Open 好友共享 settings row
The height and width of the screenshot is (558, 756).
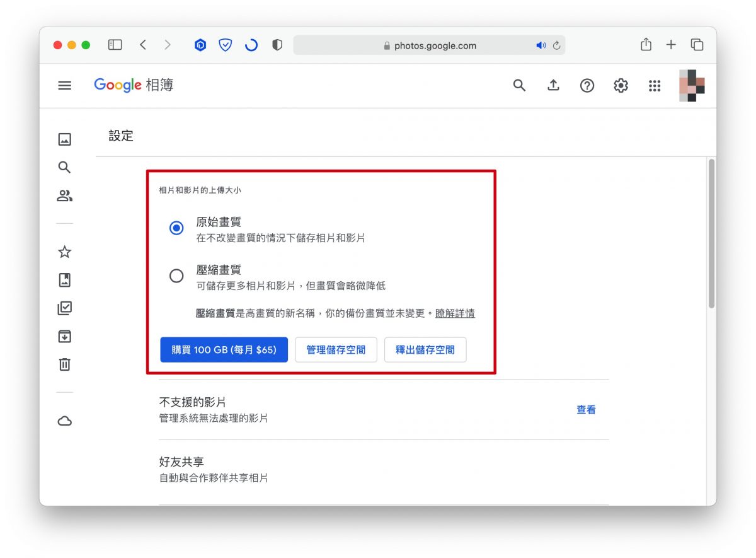[x=384, y=470]
